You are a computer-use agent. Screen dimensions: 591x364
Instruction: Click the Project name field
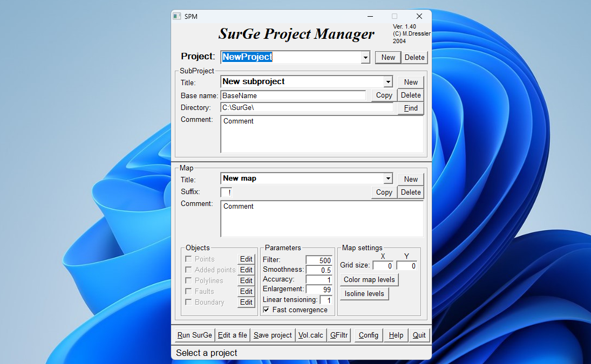[x=291, y=57]
